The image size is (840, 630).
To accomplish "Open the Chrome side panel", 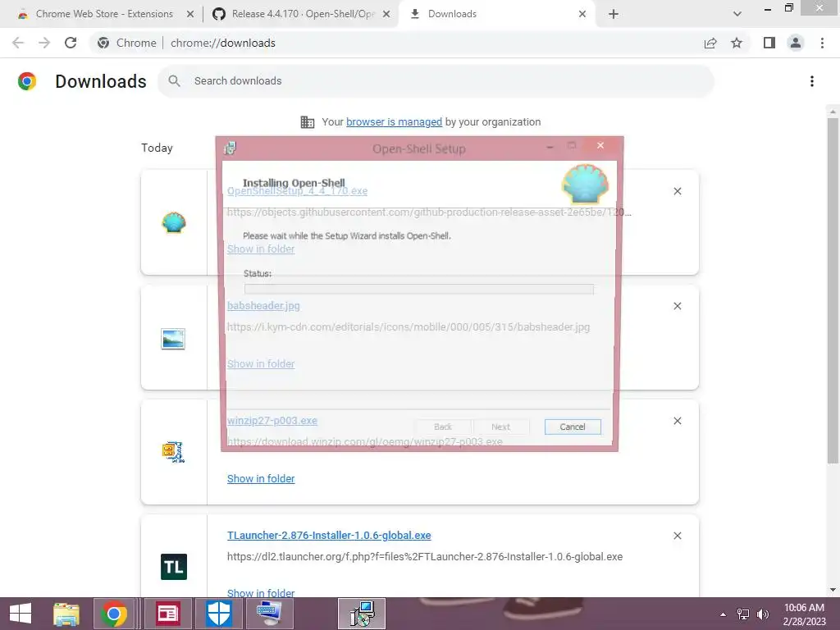I will [x=769, y=43].
